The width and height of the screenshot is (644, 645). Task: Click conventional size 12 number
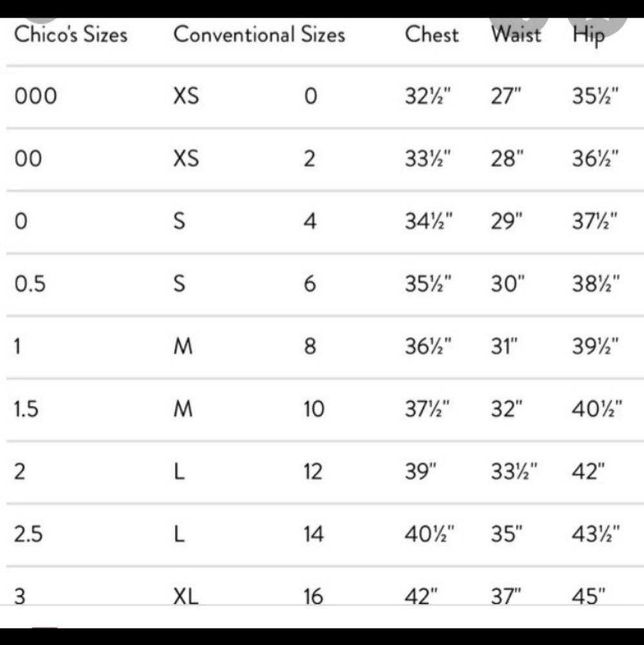[313, 471]
